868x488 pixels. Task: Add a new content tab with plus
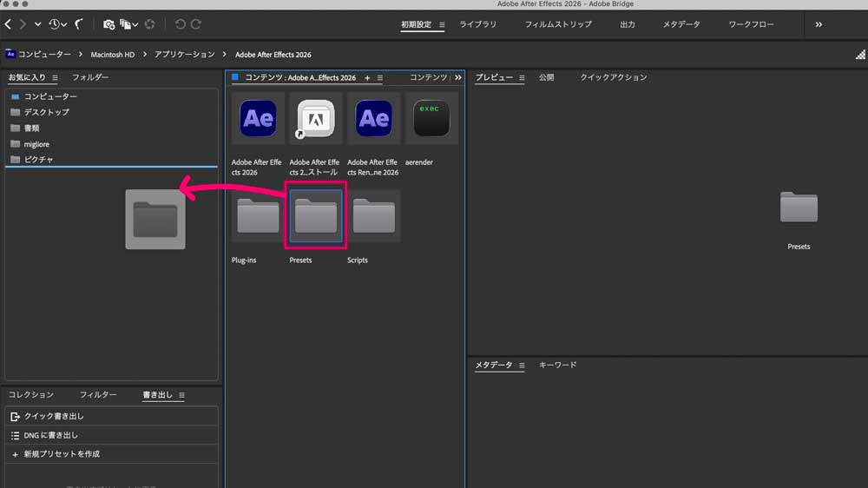coord(367,78)
